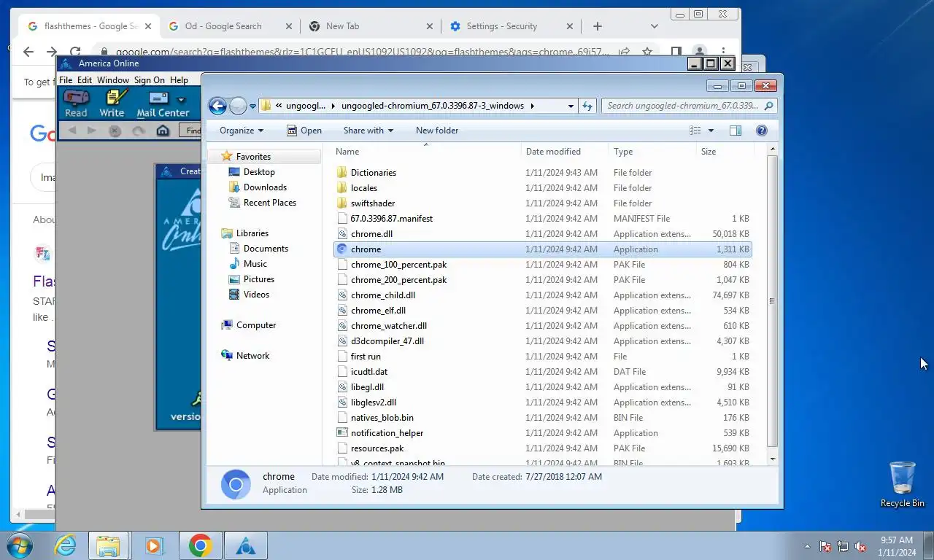Bookmark page with Chrome star icon
The image size is (934, 560).
(647, 52)
